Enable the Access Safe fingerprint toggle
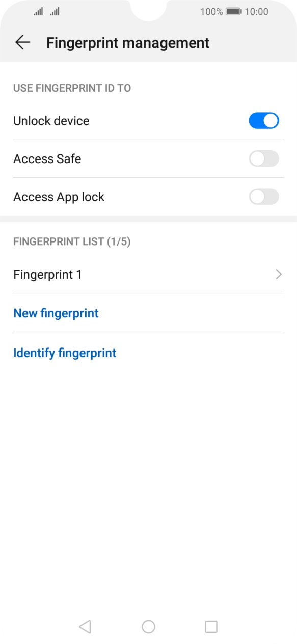 (264, 159)
